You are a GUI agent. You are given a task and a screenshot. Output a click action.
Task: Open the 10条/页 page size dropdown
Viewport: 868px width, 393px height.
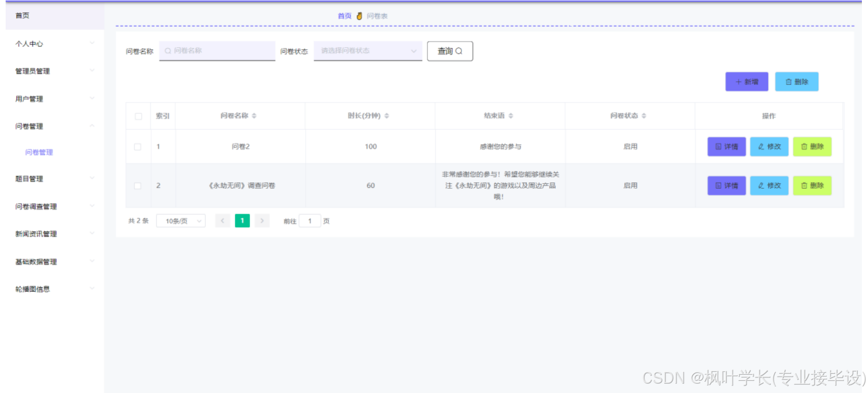coord(181,221)
